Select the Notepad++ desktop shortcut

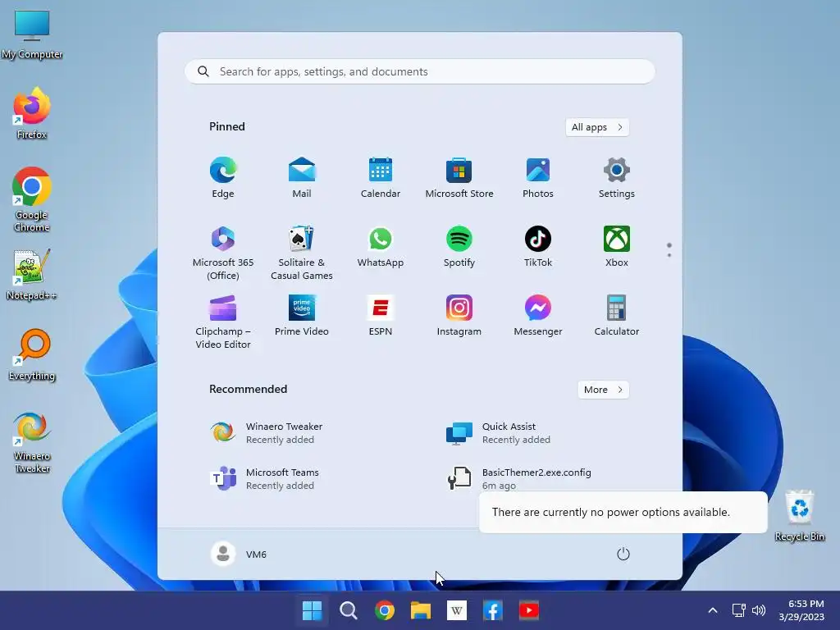pyautogui.click(x=32, y=276)
